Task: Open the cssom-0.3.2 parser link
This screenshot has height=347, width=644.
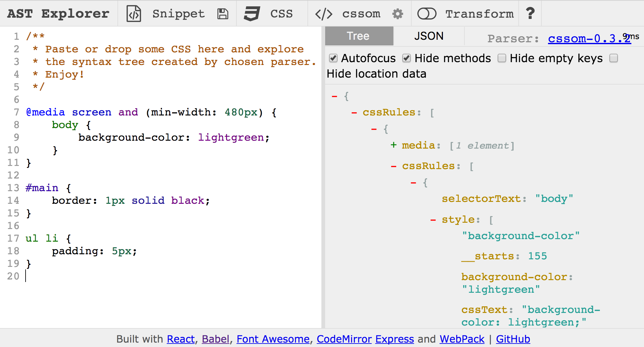Action: (589, 38)
